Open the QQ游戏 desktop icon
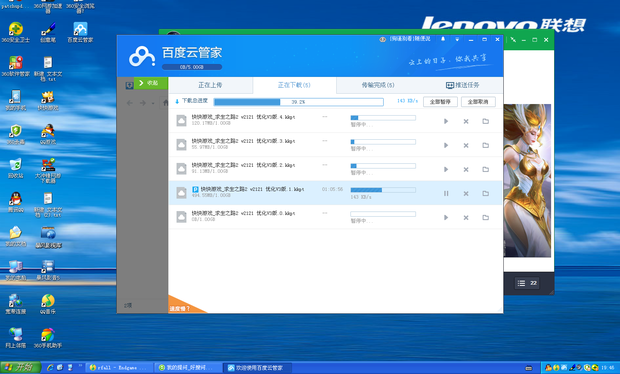 click(48, 134)
